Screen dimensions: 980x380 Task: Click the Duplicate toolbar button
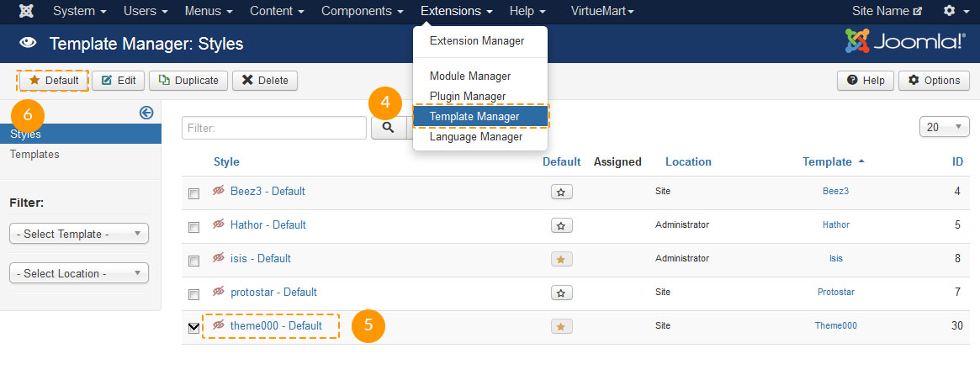188,81
